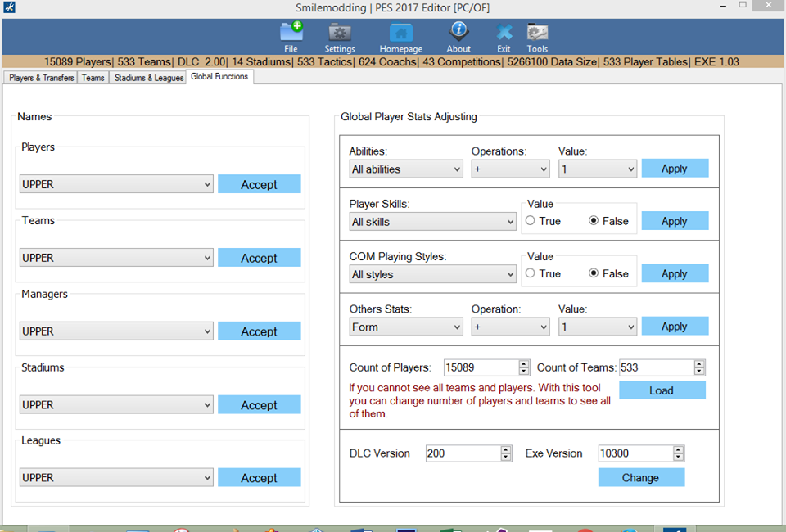This screenshot has height=532, width=786.
Task: Apply the Player Skills setting
Action: pos(675,221)
